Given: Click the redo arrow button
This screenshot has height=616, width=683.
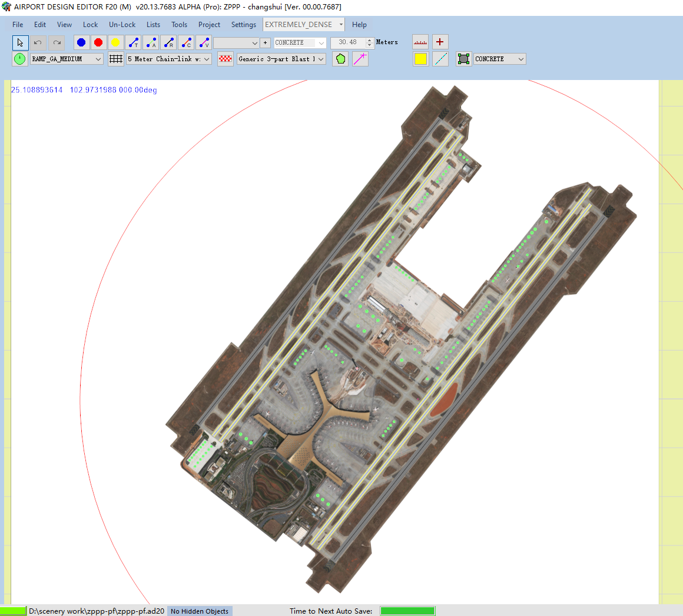Looking at the screenshot, I should 57,43.
